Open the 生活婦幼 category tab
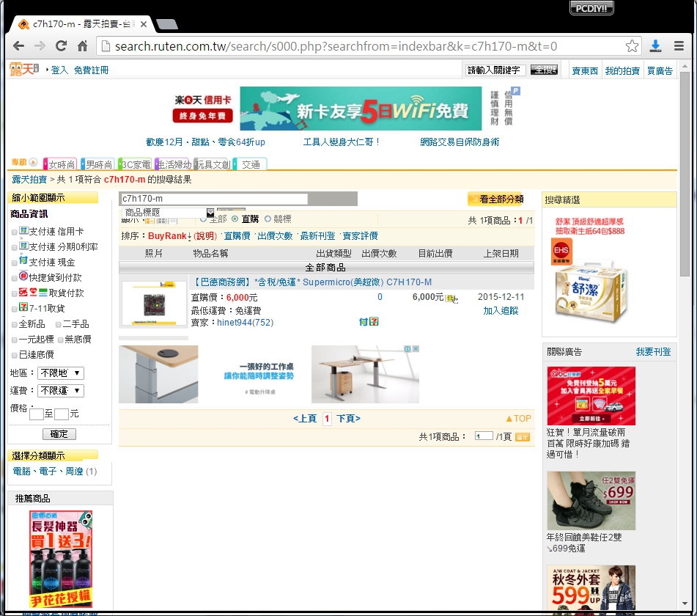The image size is (697, 616). point(173,164)
